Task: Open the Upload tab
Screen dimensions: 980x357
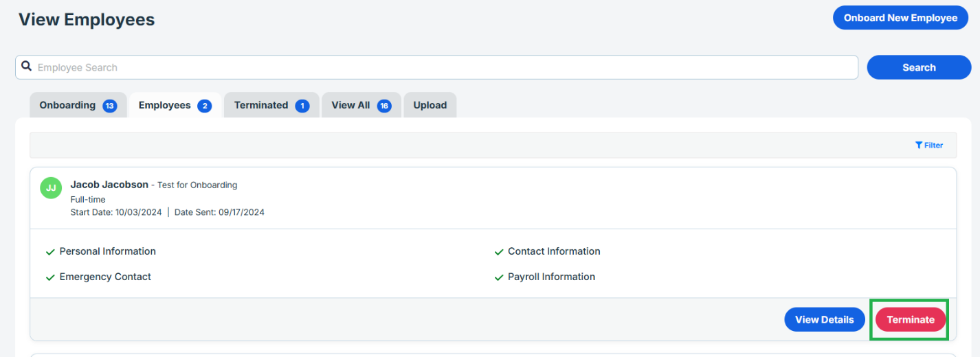Action: [430, 105]
